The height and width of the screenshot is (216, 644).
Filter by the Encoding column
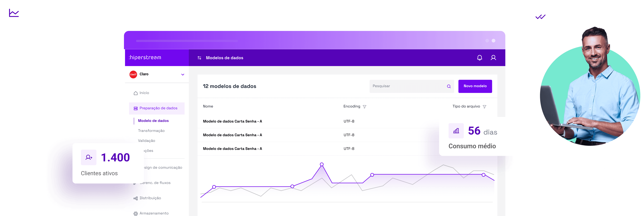pos(365,107)
